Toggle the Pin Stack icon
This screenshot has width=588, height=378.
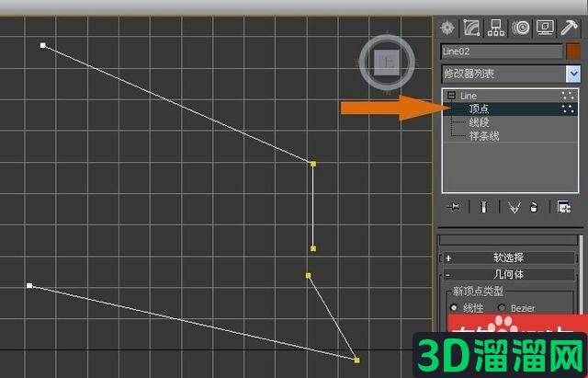click(454, 207)
